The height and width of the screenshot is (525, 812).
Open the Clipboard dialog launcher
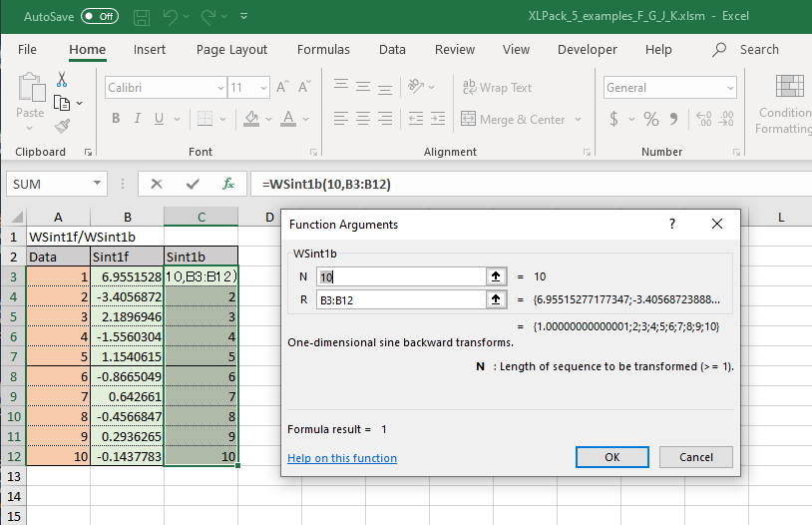point(89,152)
